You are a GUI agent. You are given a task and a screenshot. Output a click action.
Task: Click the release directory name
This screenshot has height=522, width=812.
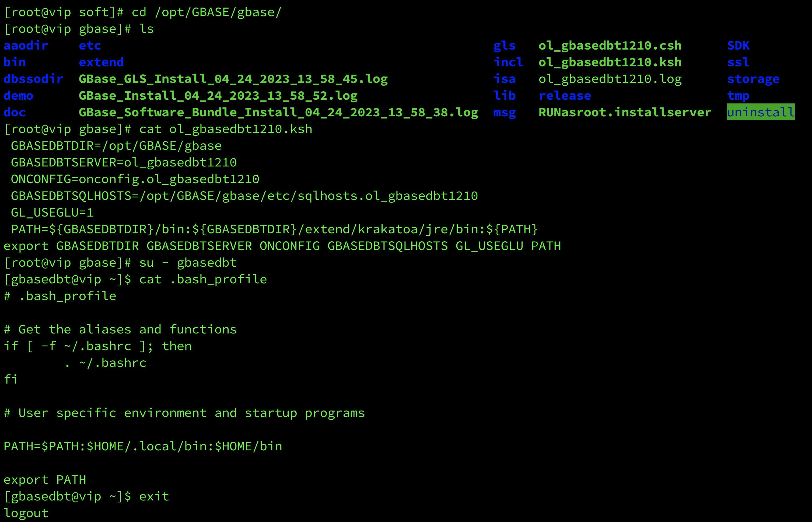pos(565,96)
